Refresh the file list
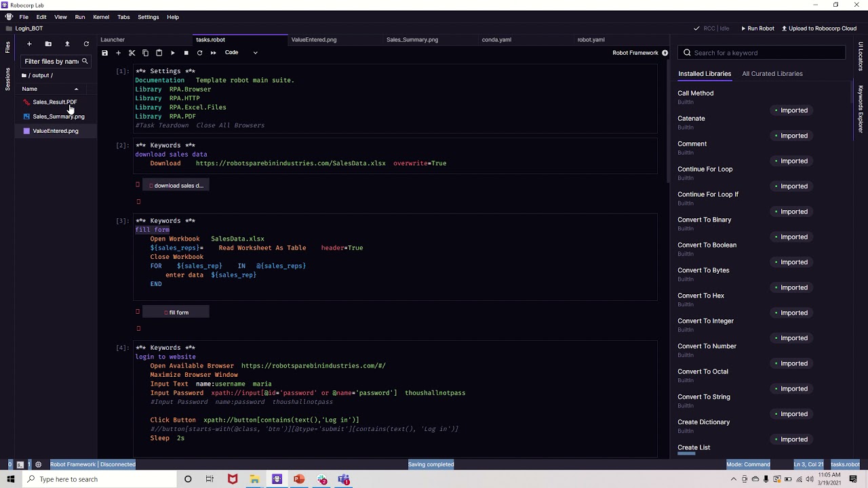The image size is (868, 488). (86, 44)
